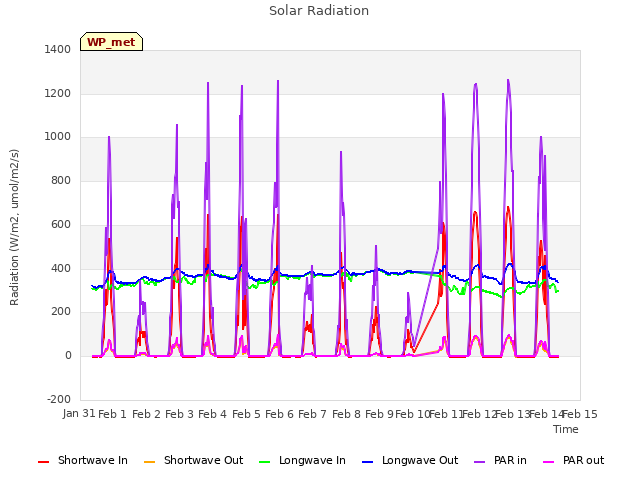640x480 pixels.
Task: Click the Feb 9 x-axis tick label
Action: pyautogui.click(x=380, y=414)
